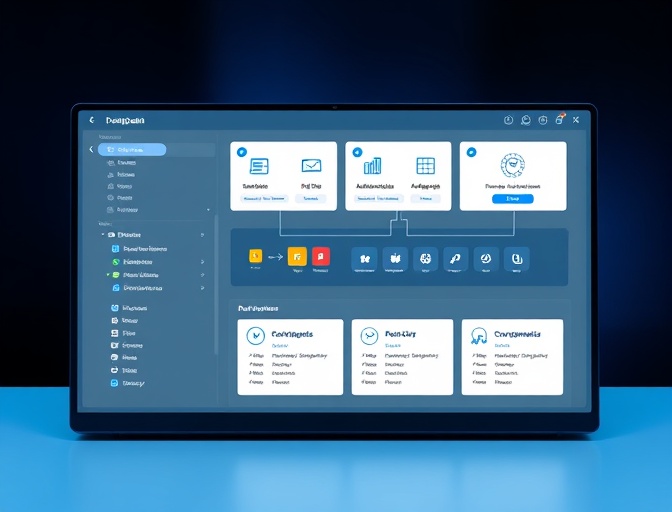This screenshot has height=512, width=672.
Task: Collapse the folder tree node with the triangle
Action: pyautogui.click(x=103, y=234)
